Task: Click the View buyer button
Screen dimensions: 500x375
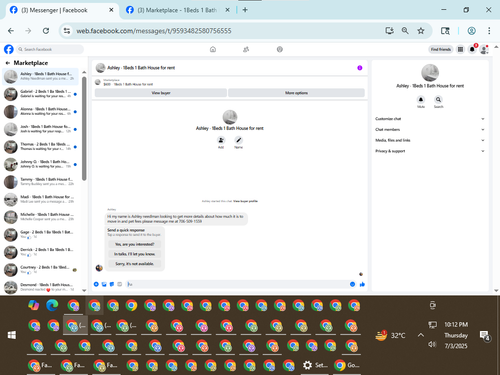Action: pos(161,93)
